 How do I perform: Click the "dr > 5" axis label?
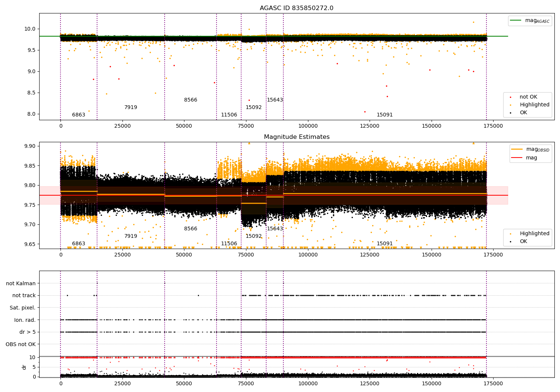[28, 332]
